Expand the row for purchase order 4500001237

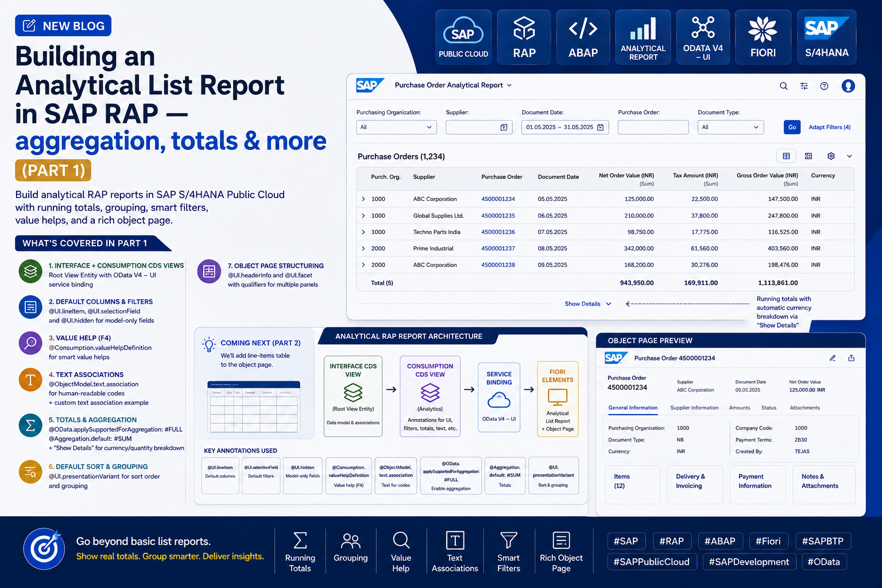(363, 248)
